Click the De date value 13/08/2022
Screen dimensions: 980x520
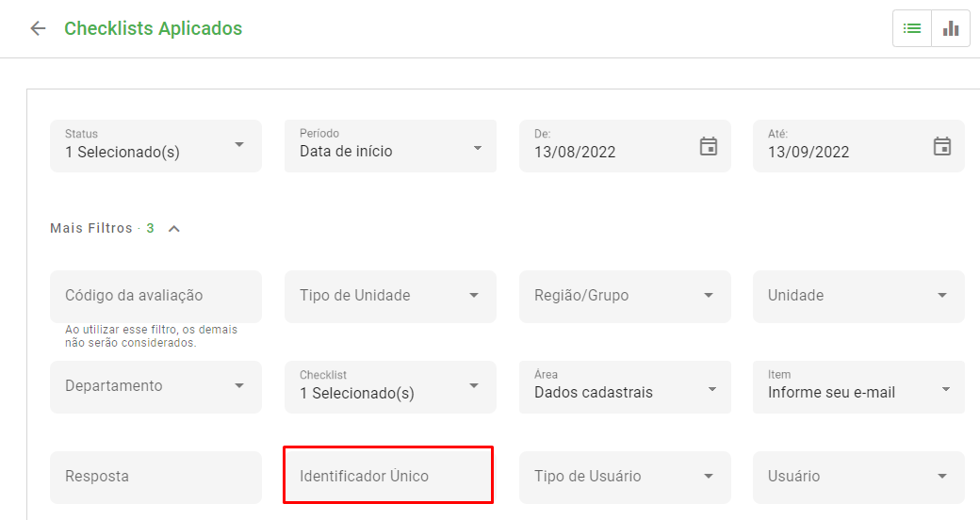coord(575,152)
